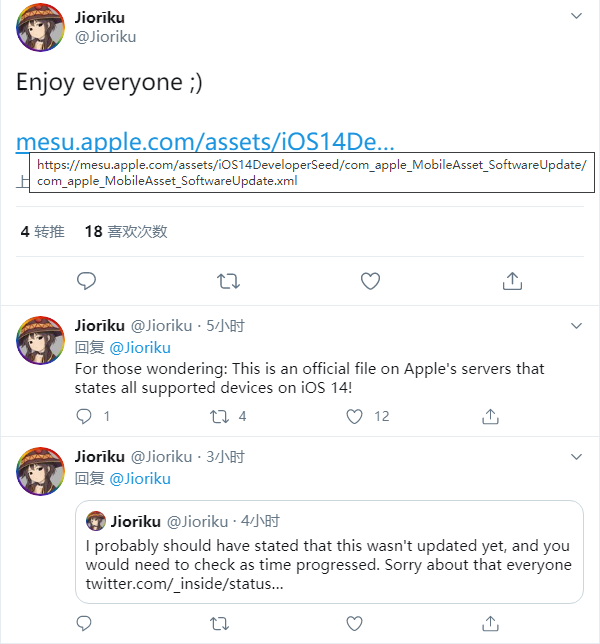This screenshot has height=644, width=600.
Task: Retweet the 'For those wondering' tweet
Action: (220, 416)
